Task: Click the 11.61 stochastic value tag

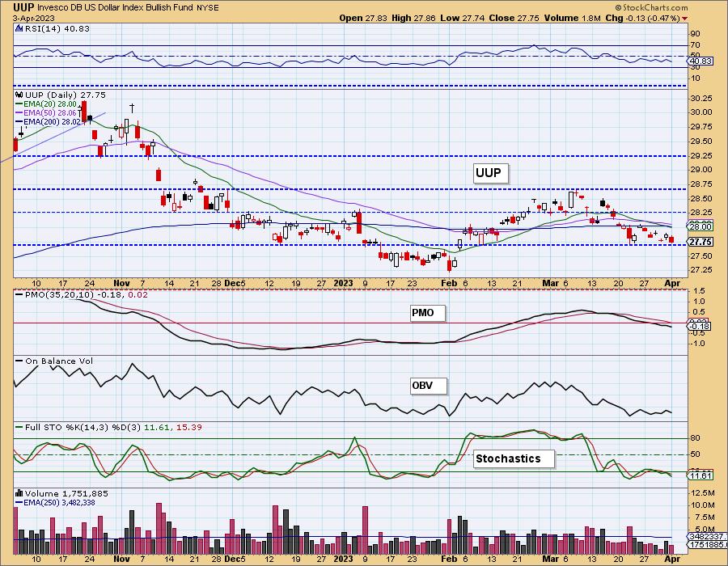Action: coord(700,475)
